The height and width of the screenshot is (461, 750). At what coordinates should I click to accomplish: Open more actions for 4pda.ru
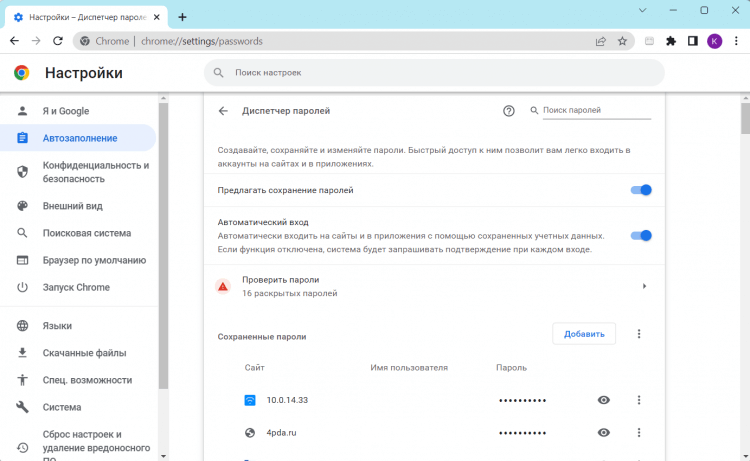coord(639,432)
